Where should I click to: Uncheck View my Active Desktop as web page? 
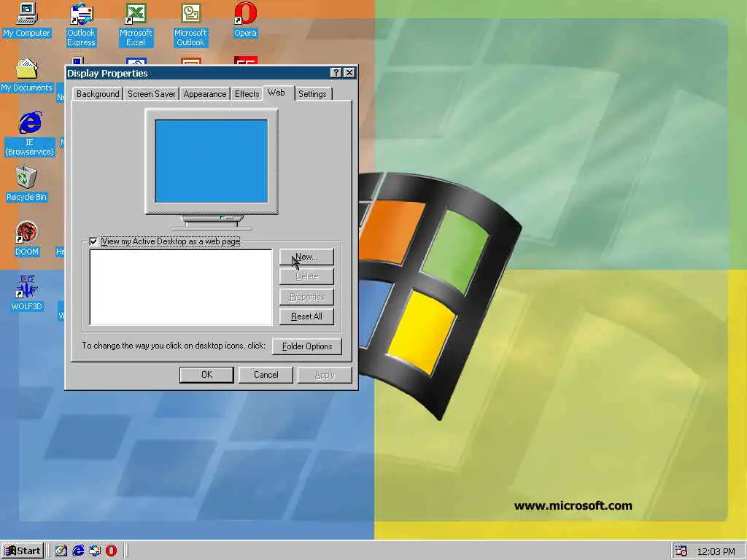93,241
